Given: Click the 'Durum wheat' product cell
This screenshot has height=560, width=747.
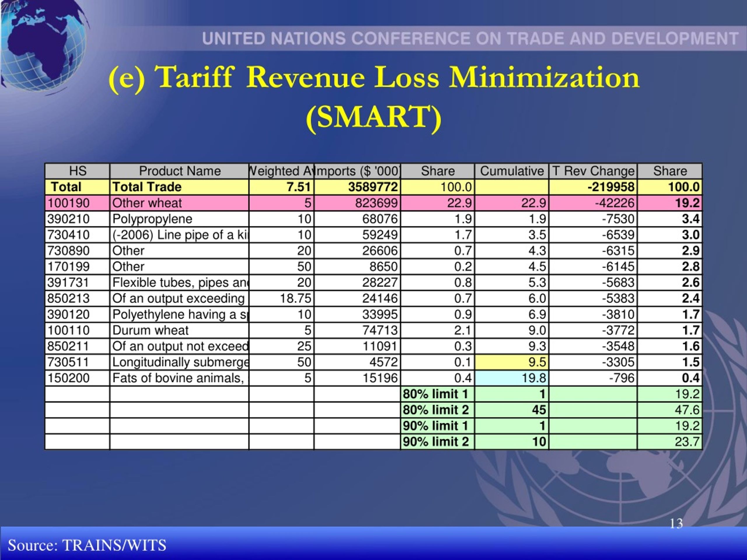Looking at the screenshot, I should coord(179,330).
